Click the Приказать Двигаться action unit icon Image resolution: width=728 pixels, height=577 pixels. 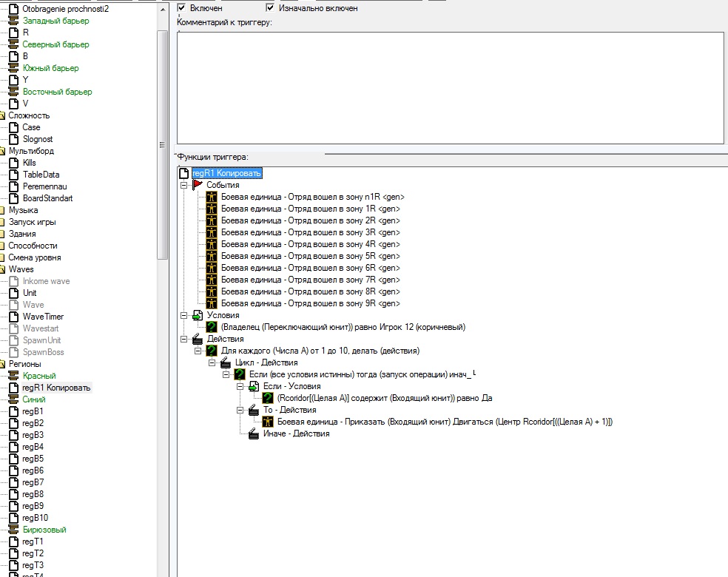pos(268,422)
